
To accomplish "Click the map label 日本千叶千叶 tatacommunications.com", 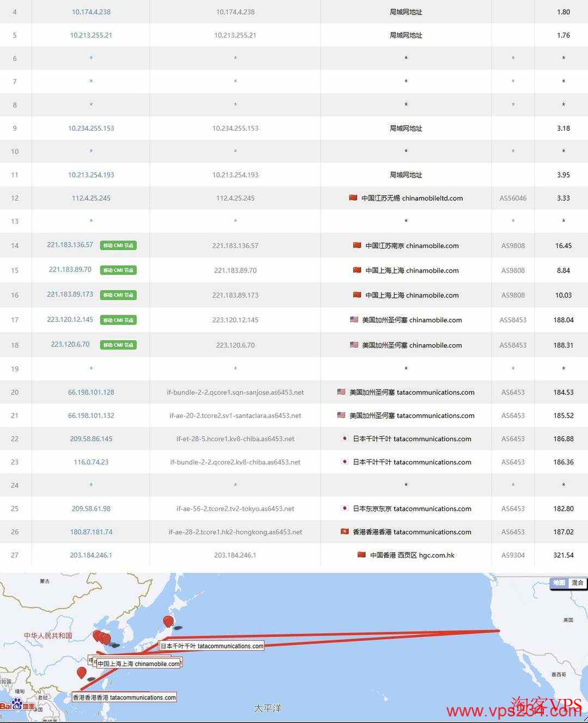I will (x=212, y=646).
